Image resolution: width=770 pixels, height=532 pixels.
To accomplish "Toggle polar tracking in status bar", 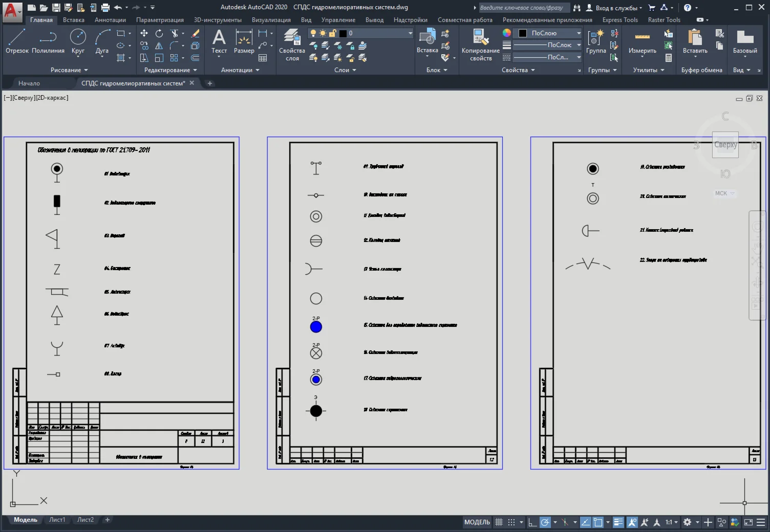I will pyautogui.click(x=545, y=522).
